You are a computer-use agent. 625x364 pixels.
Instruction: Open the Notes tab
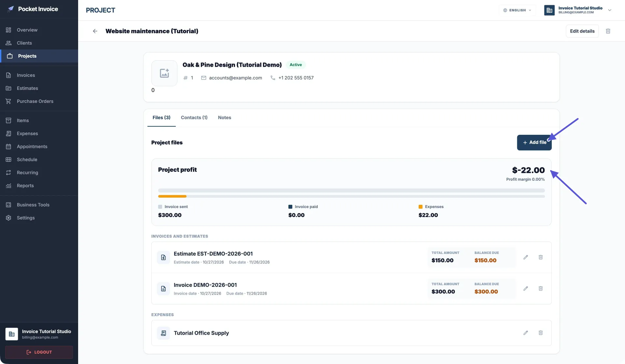click(225, 118)
